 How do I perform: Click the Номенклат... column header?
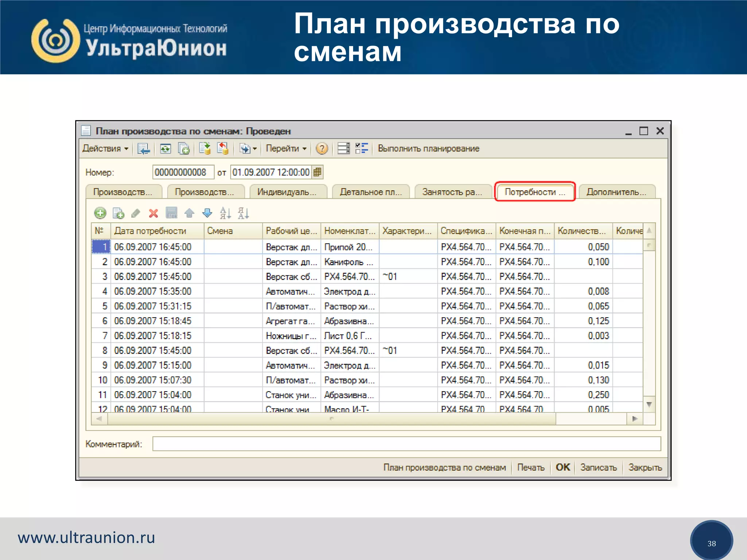point(350,231)
